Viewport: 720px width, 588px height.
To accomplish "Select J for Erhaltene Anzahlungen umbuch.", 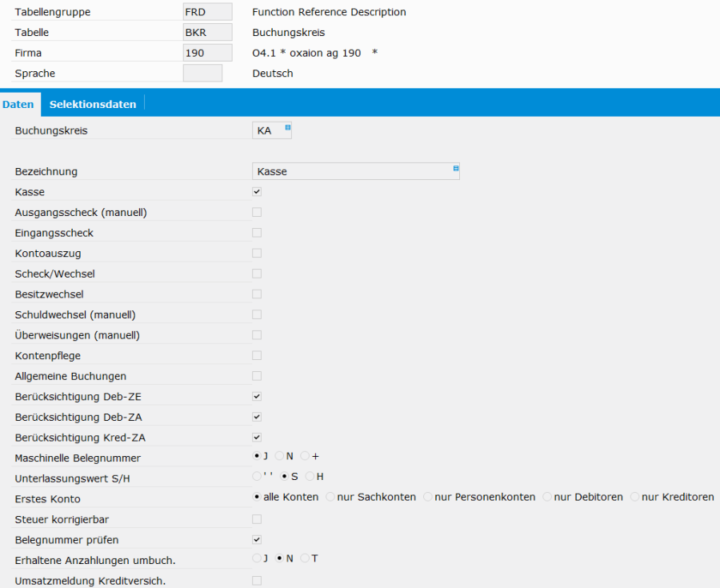I will [x=257, y=558].
